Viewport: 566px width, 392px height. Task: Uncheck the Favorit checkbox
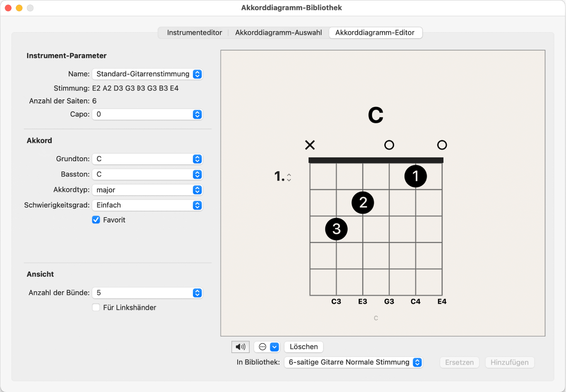[x=96, y=220]
